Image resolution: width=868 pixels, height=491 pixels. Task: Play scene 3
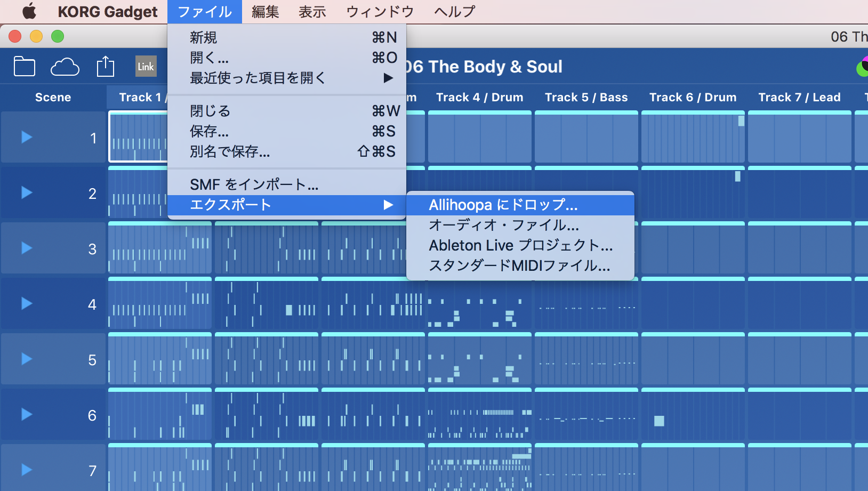point(26,248)
